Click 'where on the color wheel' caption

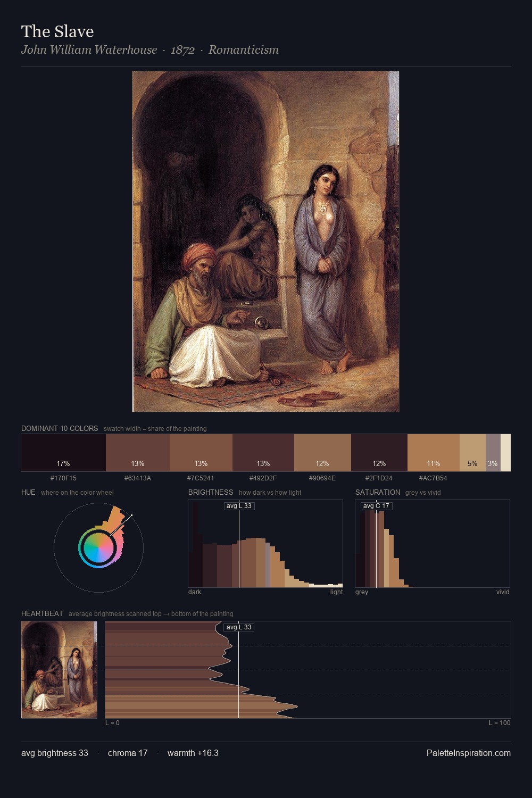[77, 493]
